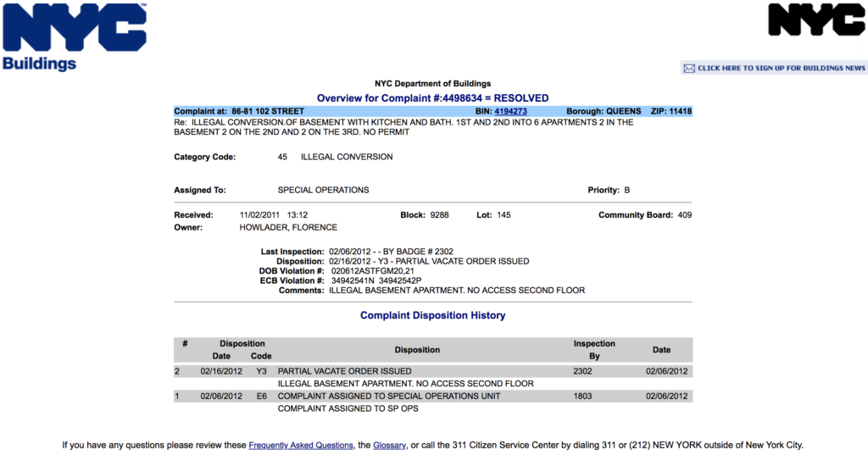The width and height of the screenshot is (868, 455).
Task: Click the category code '45'
Action: point(282,158)
